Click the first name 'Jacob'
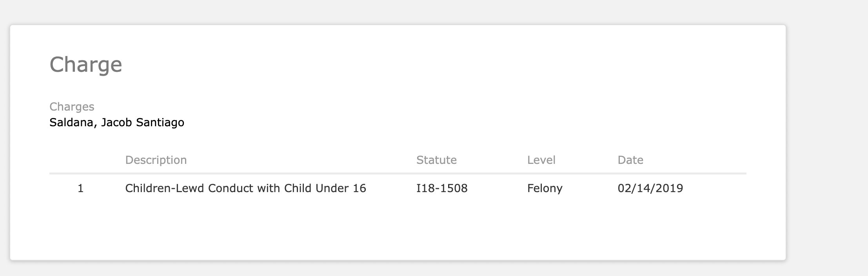 tap(116, 123)
